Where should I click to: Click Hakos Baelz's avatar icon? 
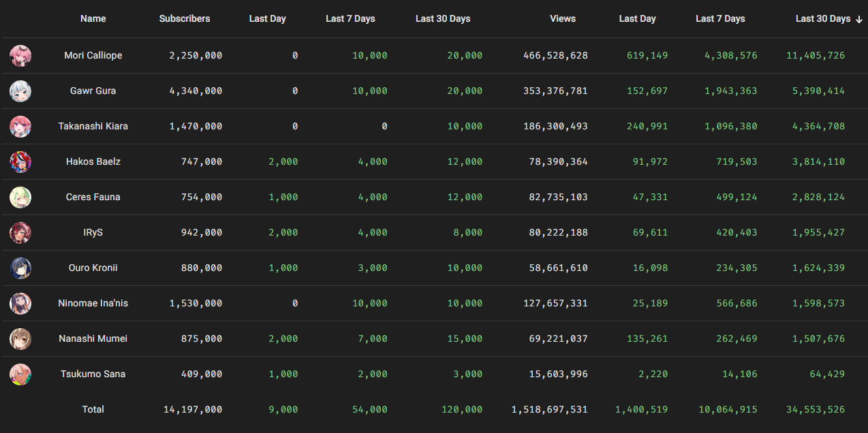point(20,162)
